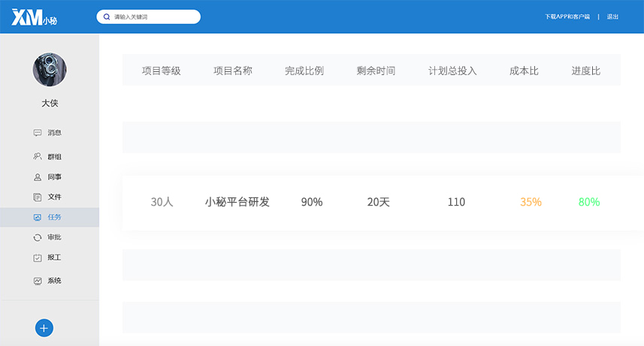Select the 小秘平台研发 project name
Viewport: 644px width, 346px height.
coord(237,202)
